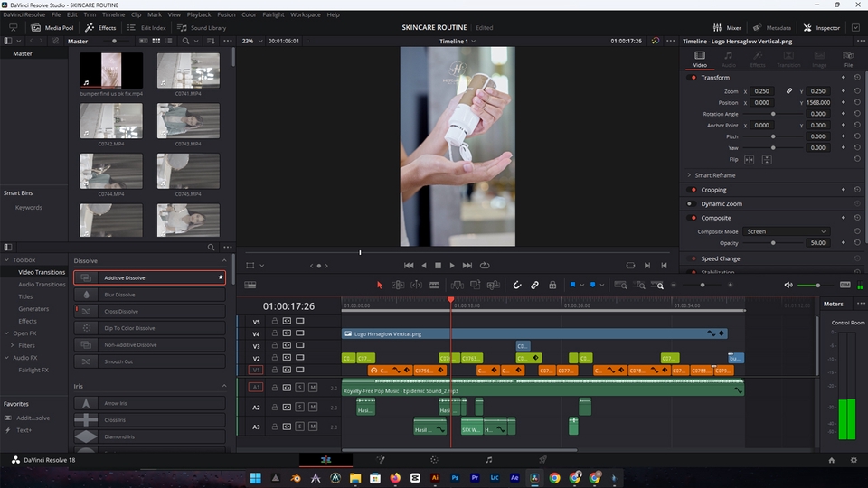Open the Composite Mode dropdown

click(786, 231)
